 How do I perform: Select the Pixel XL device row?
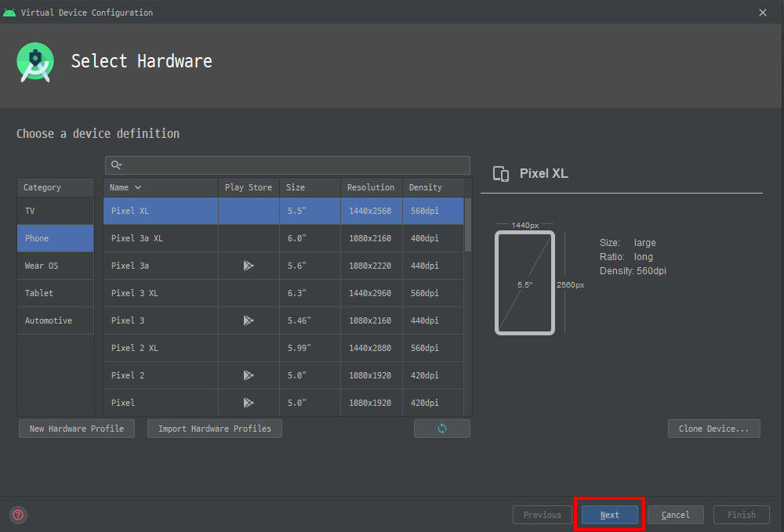284,211
